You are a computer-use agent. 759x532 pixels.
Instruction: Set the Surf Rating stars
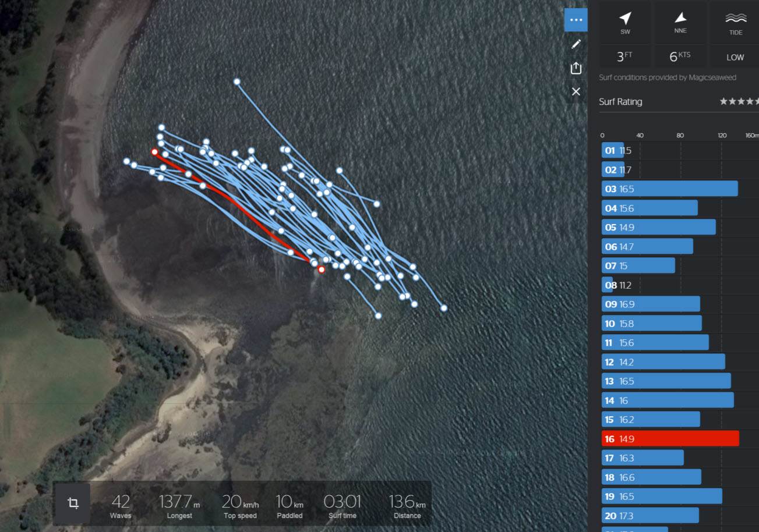[739, 102]
